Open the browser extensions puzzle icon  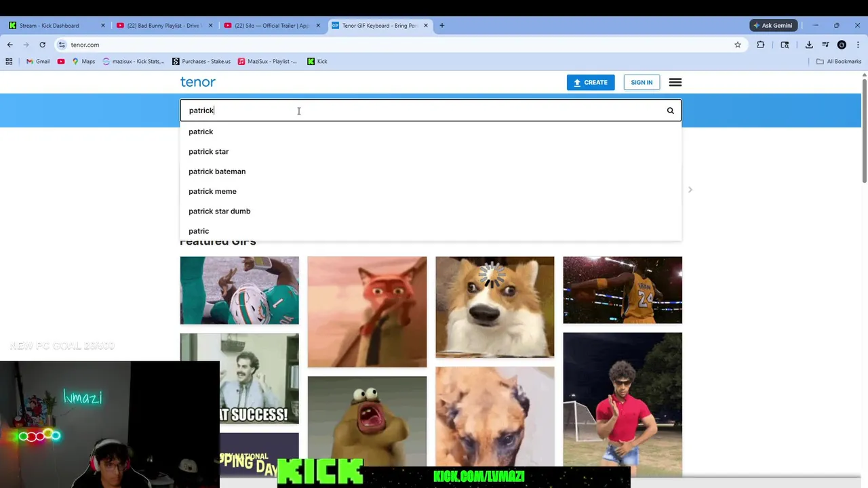(x=761, y=45)
